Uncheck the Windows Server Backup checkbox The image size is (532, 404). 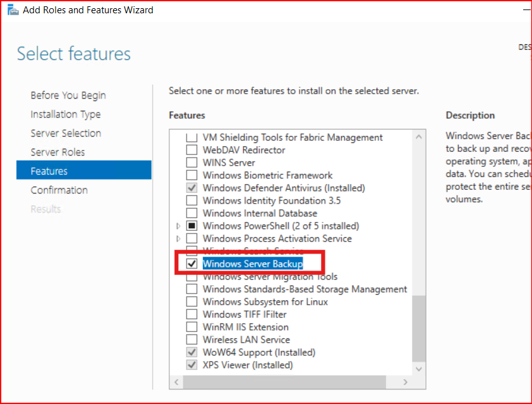click(191, 264)
